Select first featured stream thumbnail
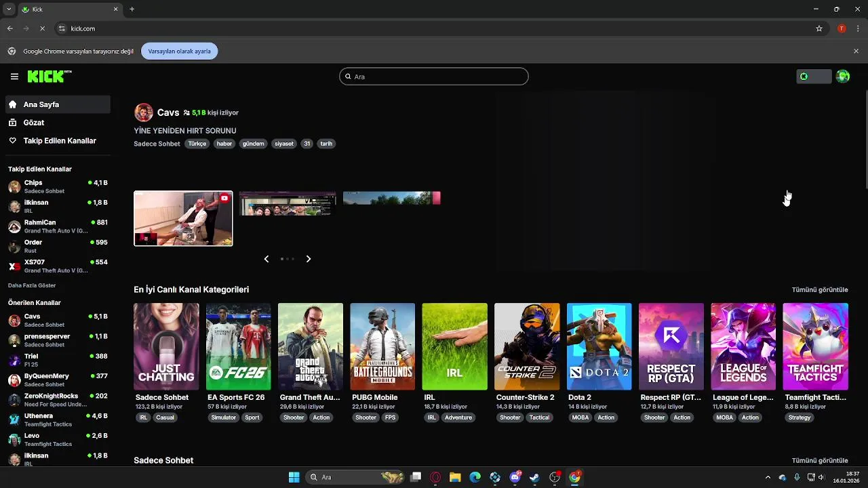This screenshot has width=868, height=488. 183,218
